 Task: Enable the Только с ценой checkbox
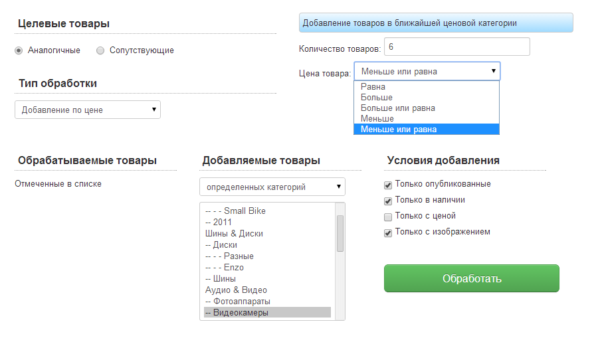388,217
